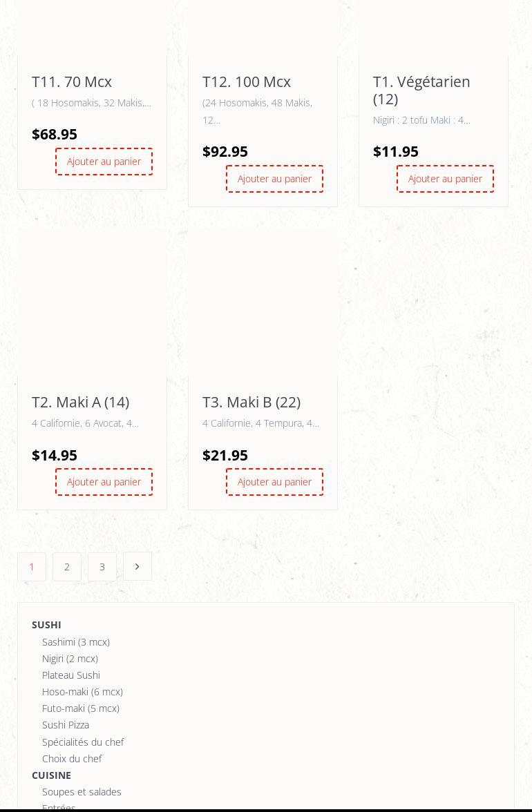Add T1. Végétarien (12) to cart

pyautogui.click(x=445, y=179)
